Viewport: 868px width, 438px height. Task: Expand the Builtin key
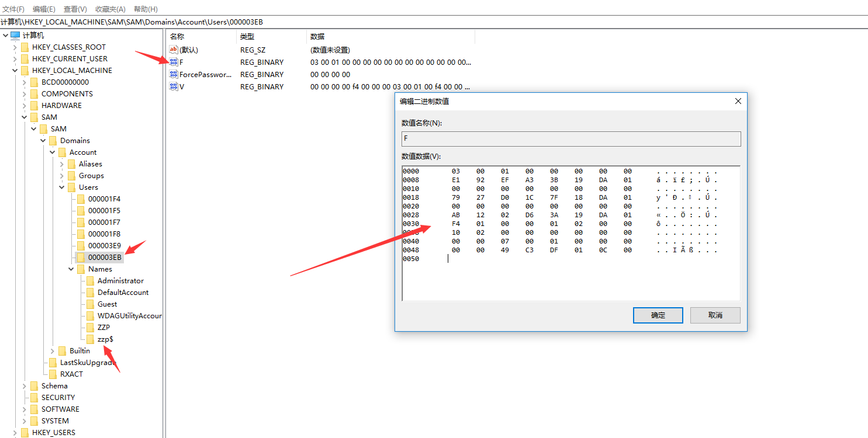point(53,350)
